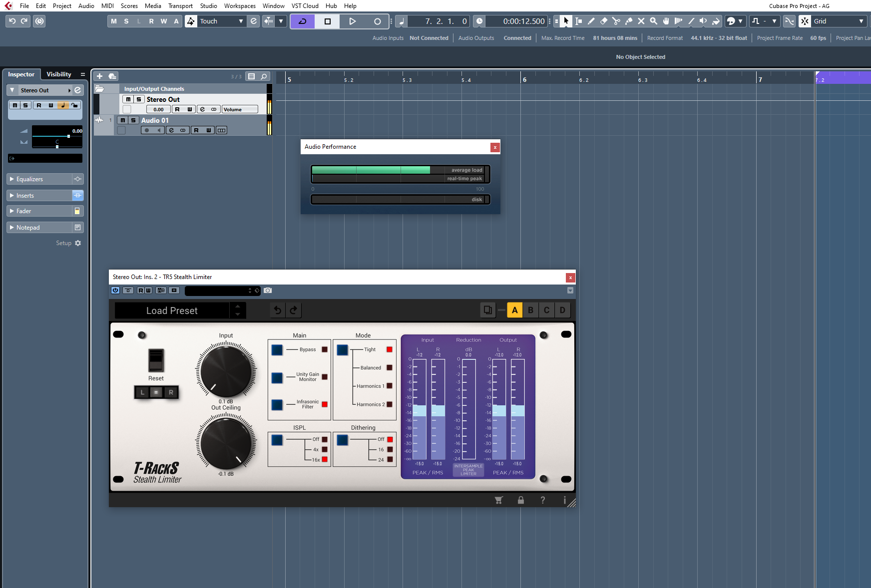871x588 pixels.
Task: Select the Mute X tool
Action: coord(641,21)
